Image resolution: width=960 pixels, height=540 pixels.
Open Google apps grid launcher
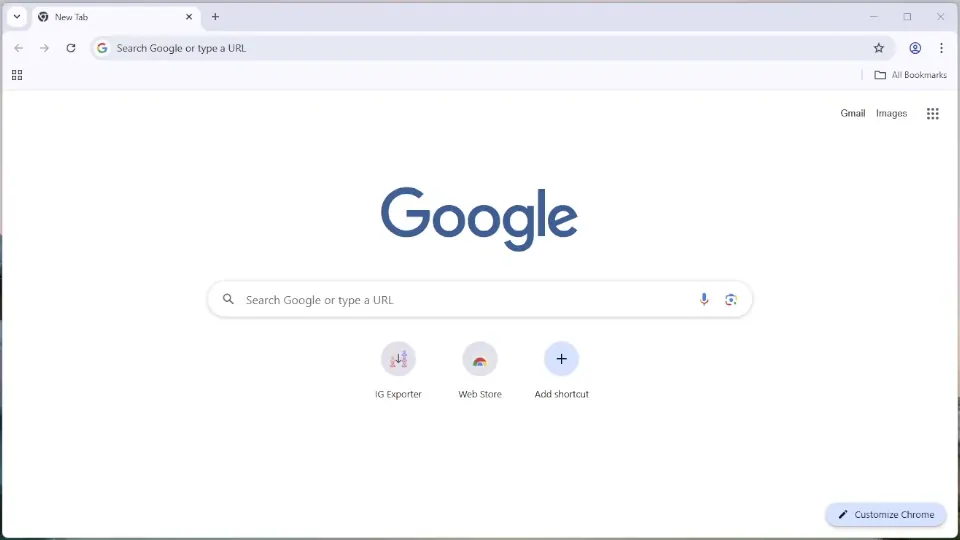click(932, 113)
